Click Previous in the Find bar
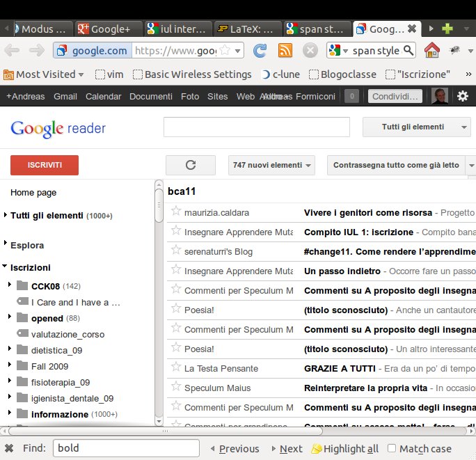 point(235,448)
